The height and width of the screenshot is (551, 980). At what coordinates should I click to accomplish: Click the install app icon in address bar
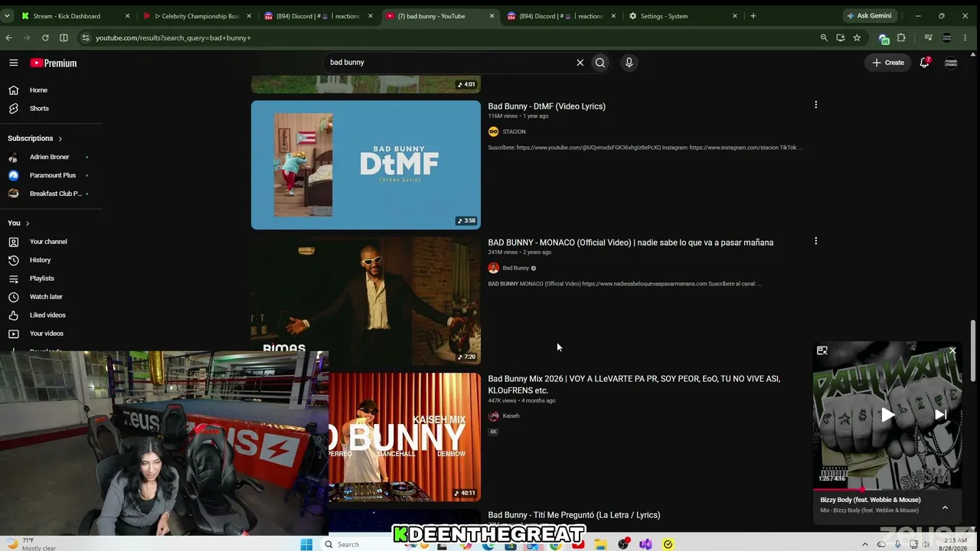841,37
